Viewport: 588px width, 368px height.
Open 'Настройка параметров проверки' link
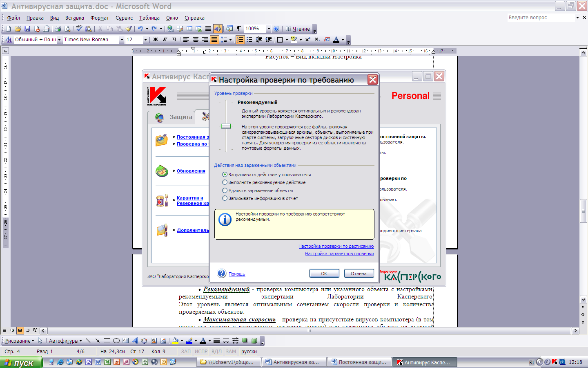point(339,254)
